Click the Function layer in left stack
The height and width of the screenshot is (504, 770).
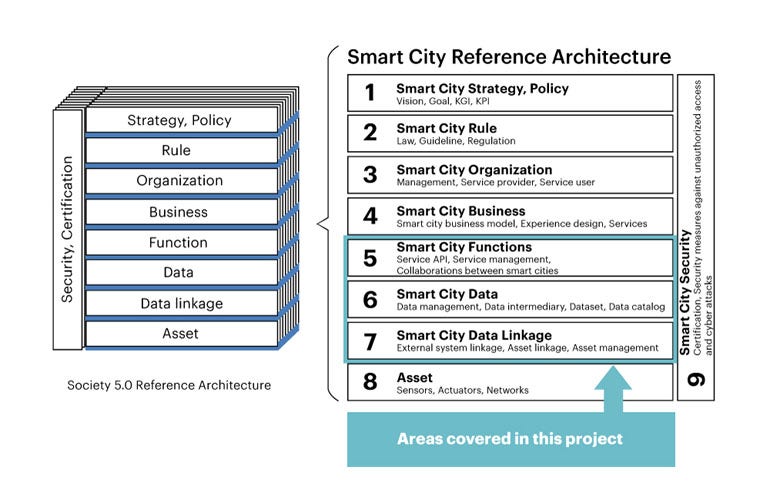[x=180, y=242]
